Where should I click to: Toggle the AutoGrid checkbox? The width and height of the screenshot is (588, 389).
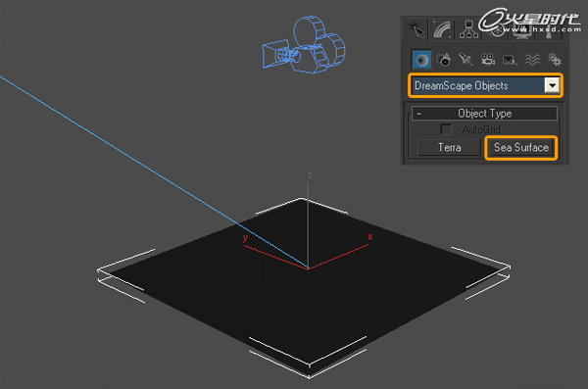pos(446,129)
